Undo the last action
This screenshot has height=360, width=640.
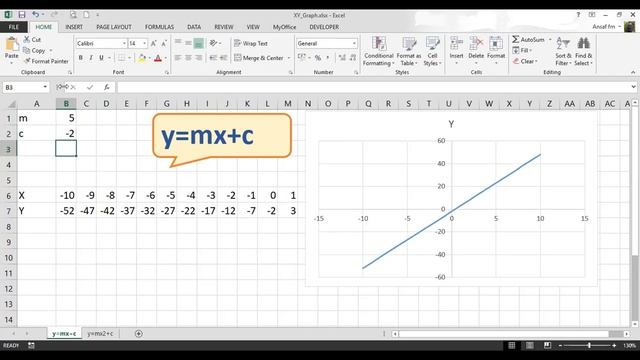pos(36,15)
